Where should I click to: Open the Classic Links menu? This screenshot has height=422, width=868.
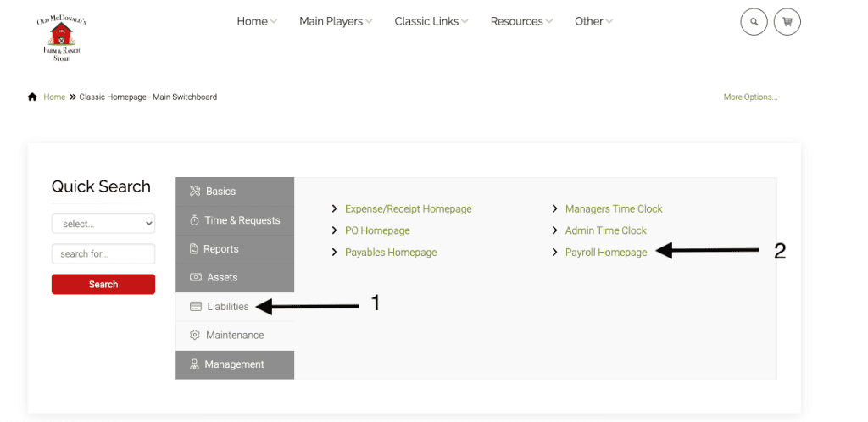pos(431,21)
